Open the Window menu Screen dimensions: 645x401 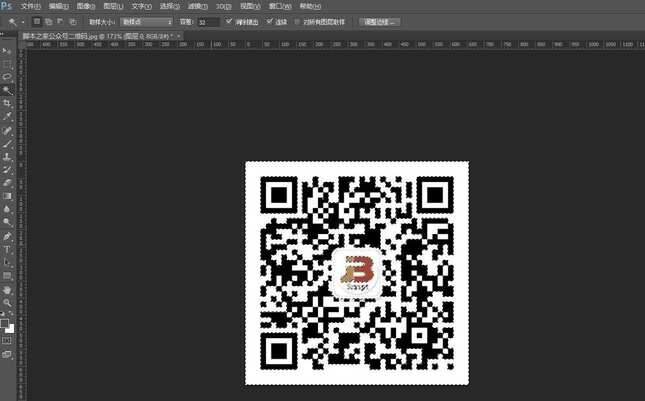click(x=280, y=6)
